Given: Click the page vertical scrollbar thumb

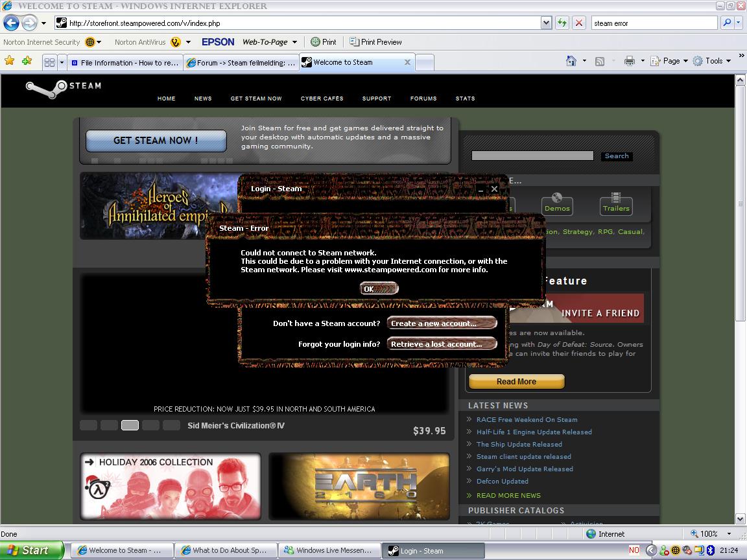Looking at the screenshot, I should (740, 204).
